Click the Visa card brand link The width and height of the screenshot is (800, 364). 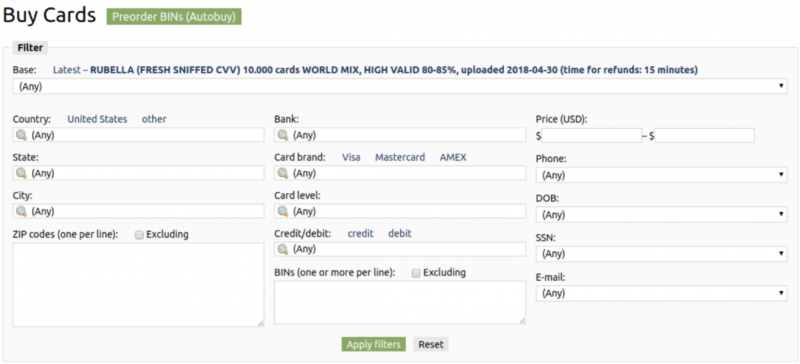[x=351, y=157]
